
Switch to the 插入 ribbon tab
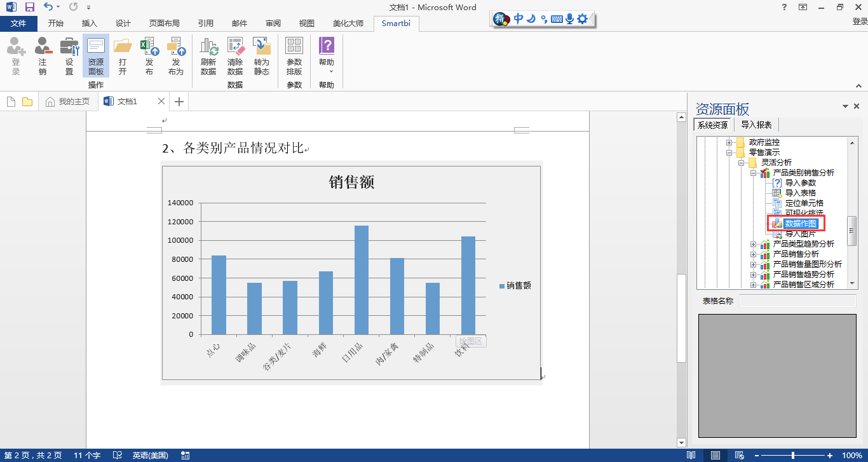pos(90,24)
